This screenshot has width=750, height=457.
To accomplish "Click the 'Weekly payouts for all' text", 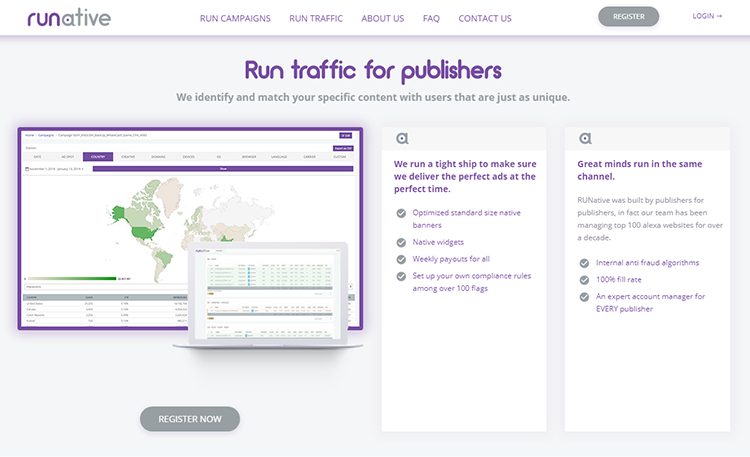I will coord(451,259).
